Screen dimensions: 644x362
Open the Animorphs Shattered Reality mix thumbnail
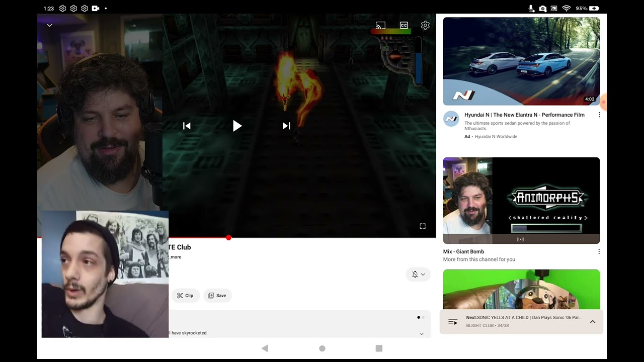point(521,201)
